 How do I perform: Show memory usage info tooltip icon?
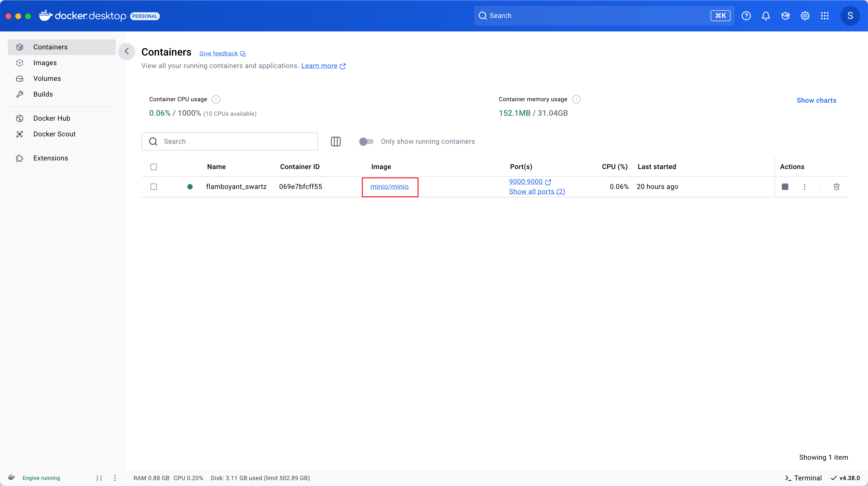tap(576, 99)
